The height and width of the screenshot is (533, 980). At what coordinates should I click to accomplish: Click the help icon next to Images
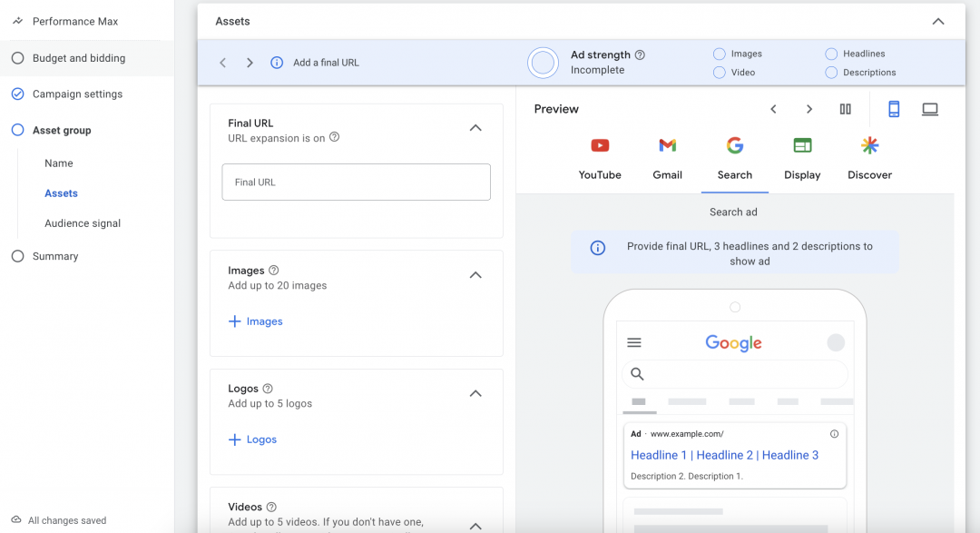coord(274,271)
